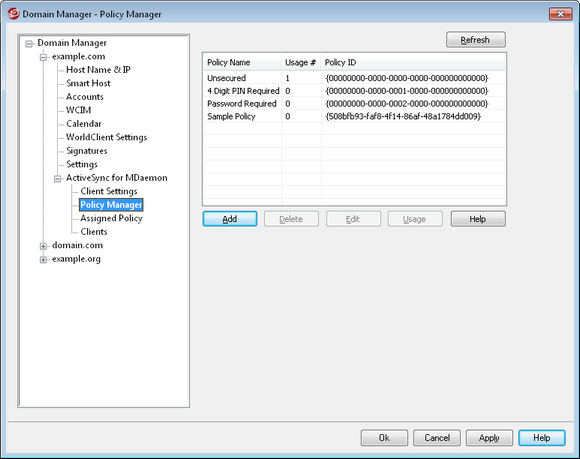Add a new policy
580x459 pixels.
point(230,219)
